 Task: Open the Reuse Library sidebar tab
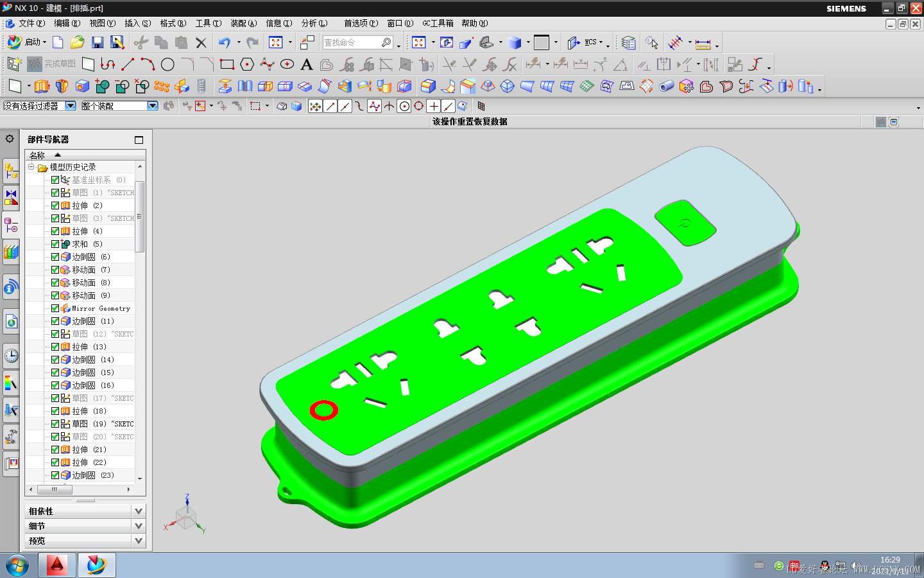[x=11, y=252]
